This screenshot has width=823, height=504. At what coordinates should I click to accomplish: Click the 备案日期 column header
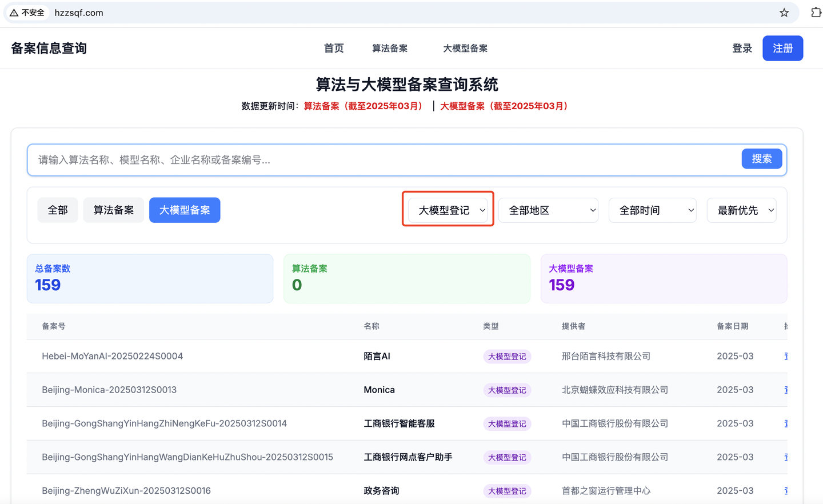tap(732, 326)
